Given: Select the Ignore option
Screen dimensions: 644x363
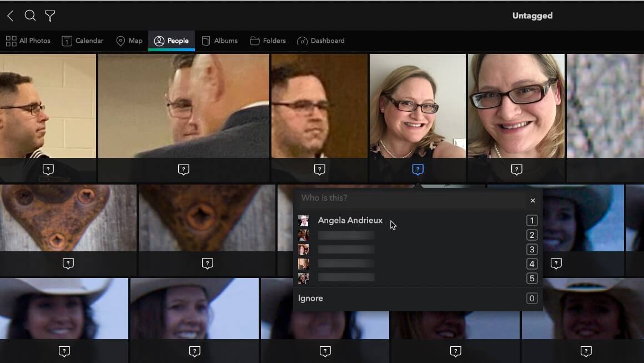Looking at the screenshot, I should coord(310,299).
